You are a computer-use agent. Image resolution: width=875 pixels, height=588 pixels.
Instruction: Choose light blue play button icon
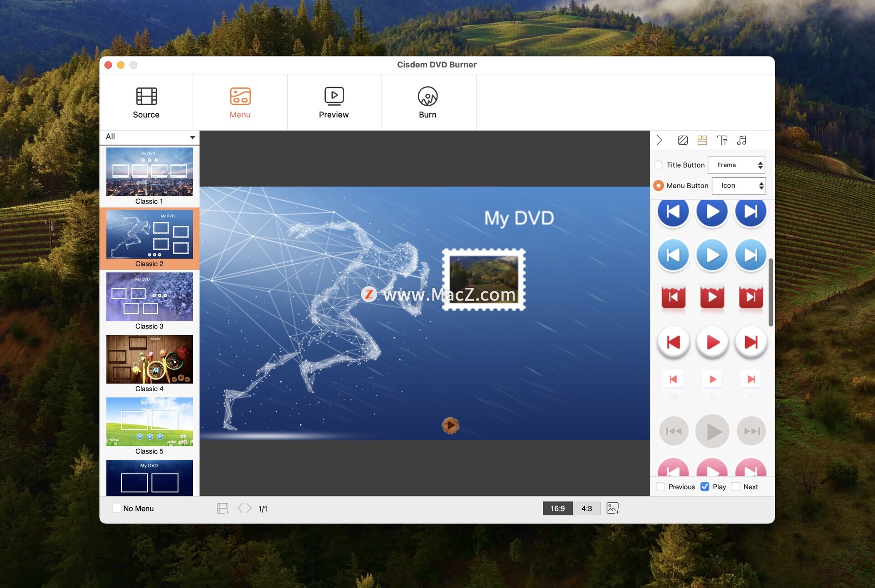[x=712, y=255]
